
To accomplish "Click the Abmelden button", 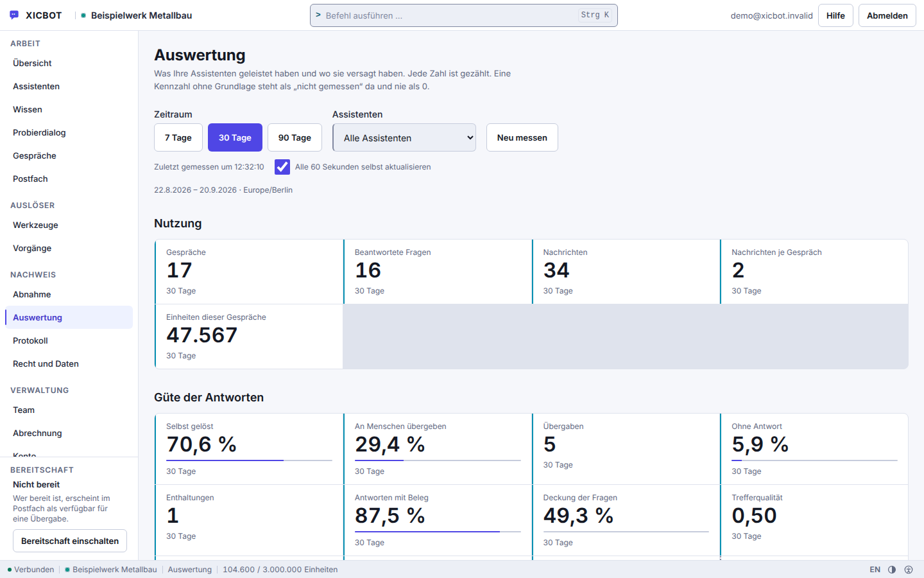I will point(887,15).
